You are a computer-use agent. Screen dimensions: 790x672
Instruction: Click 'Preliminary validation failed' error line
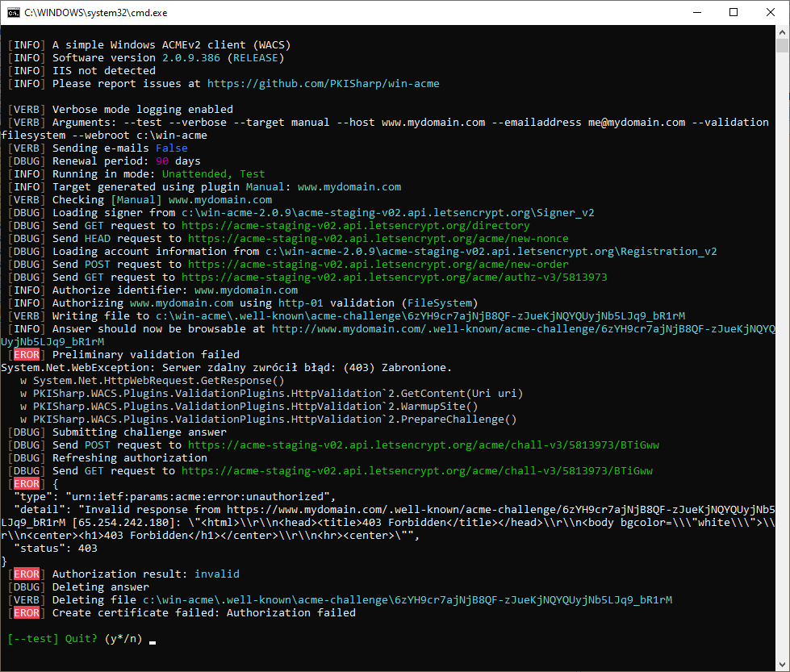123,355
